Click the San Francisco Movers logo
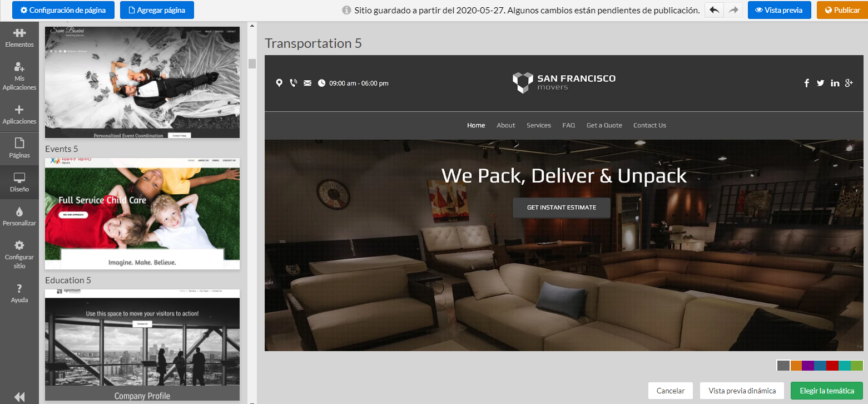 [564, 82]
